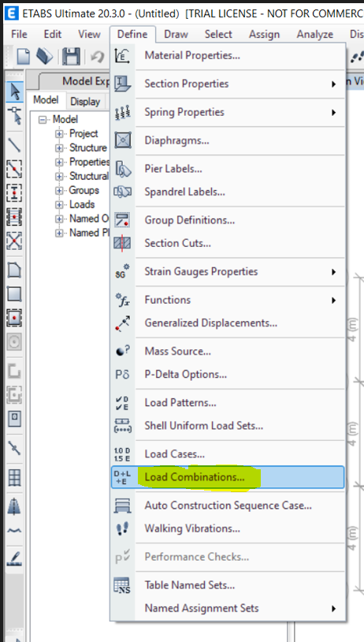
Task: Open the Assign menu
Action: point(264,34)
